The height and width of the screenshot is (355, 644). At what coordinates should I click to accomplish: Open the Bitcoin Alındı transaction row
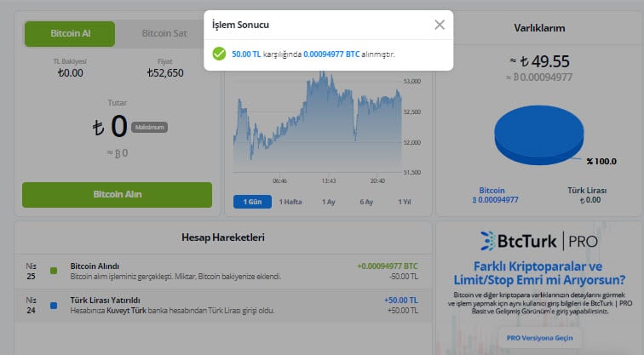[221, 271]
